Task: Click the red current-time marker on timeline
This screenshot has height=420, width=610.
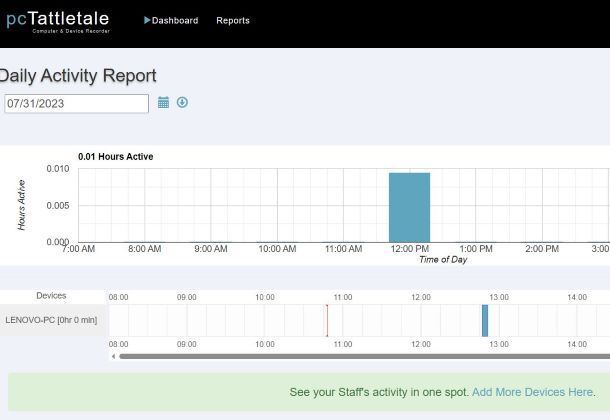Action: coord(327,320)
